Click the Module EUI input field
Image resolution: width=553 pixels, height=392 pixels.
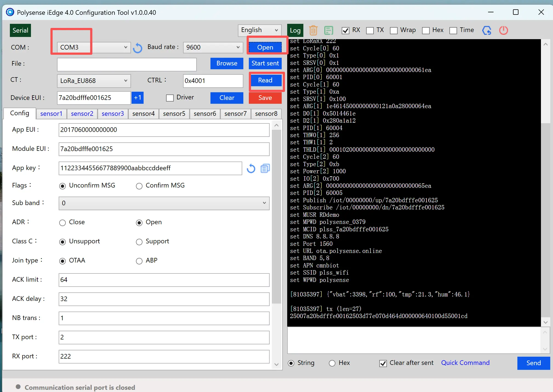coord(164,149)
